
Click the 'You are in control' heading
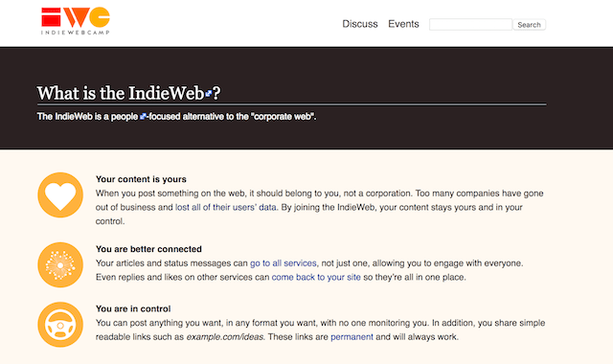click(x=133, y=308)
